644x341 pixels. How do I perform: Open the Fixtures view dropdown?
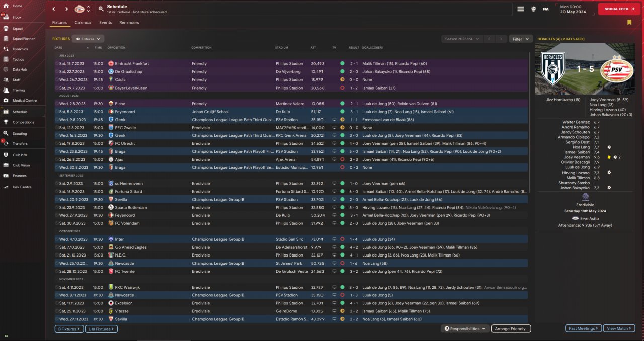(88, 39)
